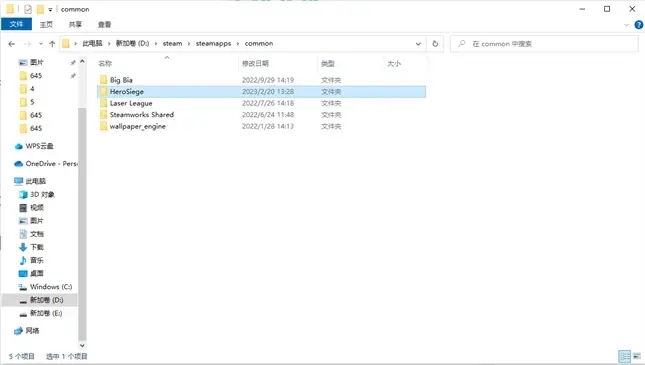
Task: Click the search common input box
Action: pyautogui.click(x=544, y=44)
